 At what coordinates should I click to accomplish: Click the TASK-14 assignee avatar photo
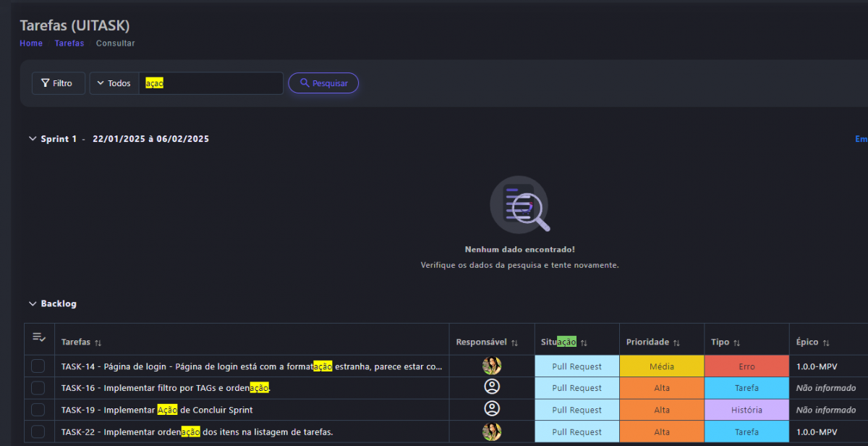(x=492, y=366)
